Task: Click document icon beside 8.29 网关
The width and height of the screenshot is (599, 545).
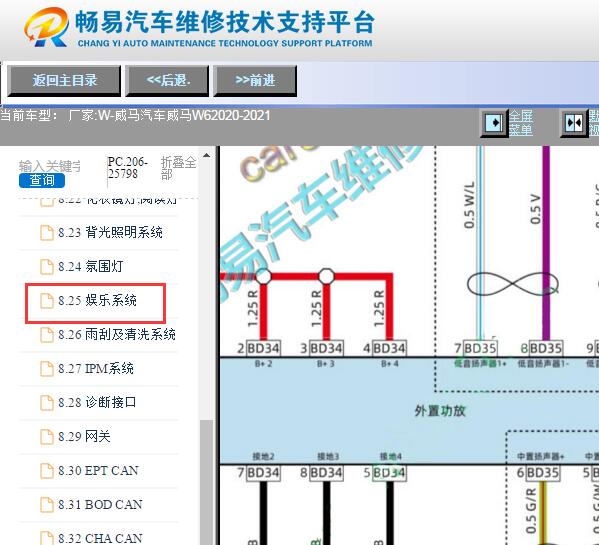Action: [47, 437]
